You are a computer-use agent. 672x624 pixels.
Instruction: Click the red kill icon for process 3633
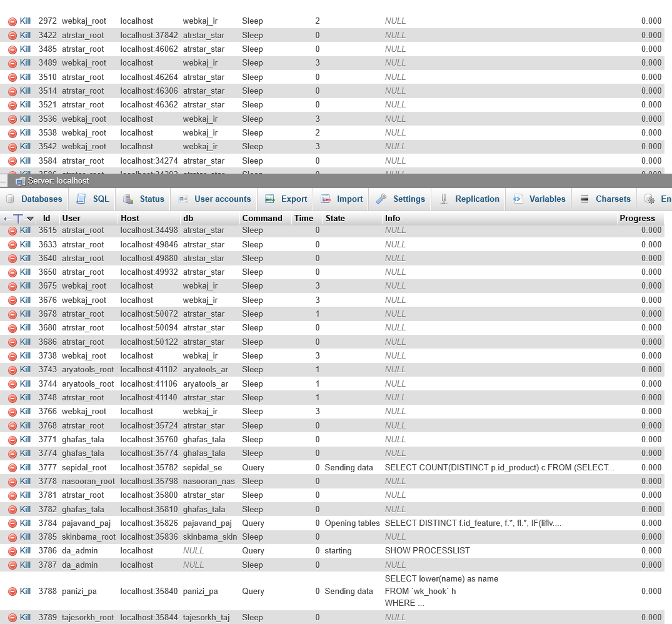[13, 245]
